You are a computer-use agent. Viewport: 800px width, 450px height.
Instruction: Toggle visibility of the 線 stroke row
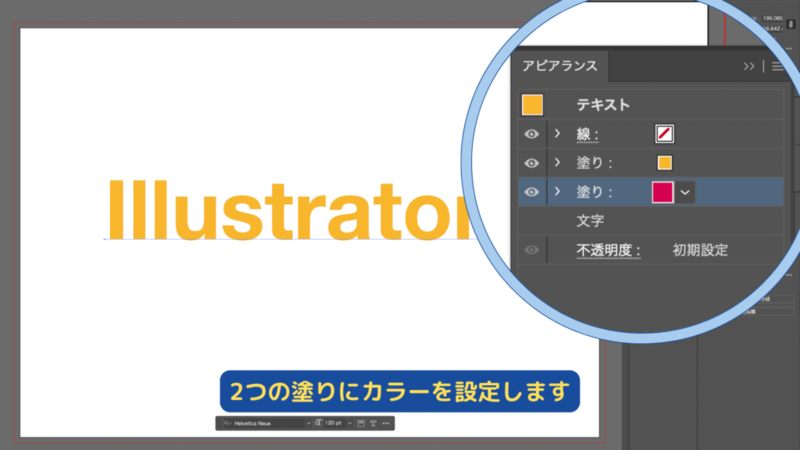tap(531, 134)
